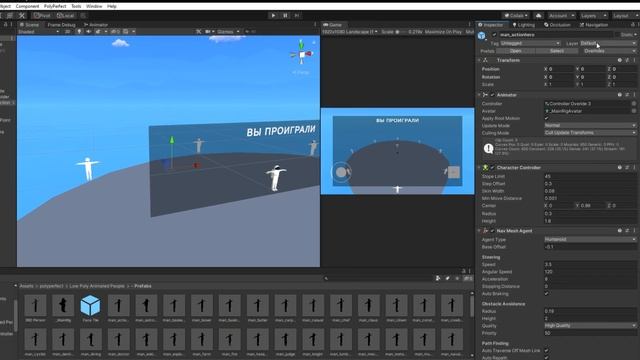Open the Account dropdown button
The image size is (640, 360).
click(x=562, y=16)
